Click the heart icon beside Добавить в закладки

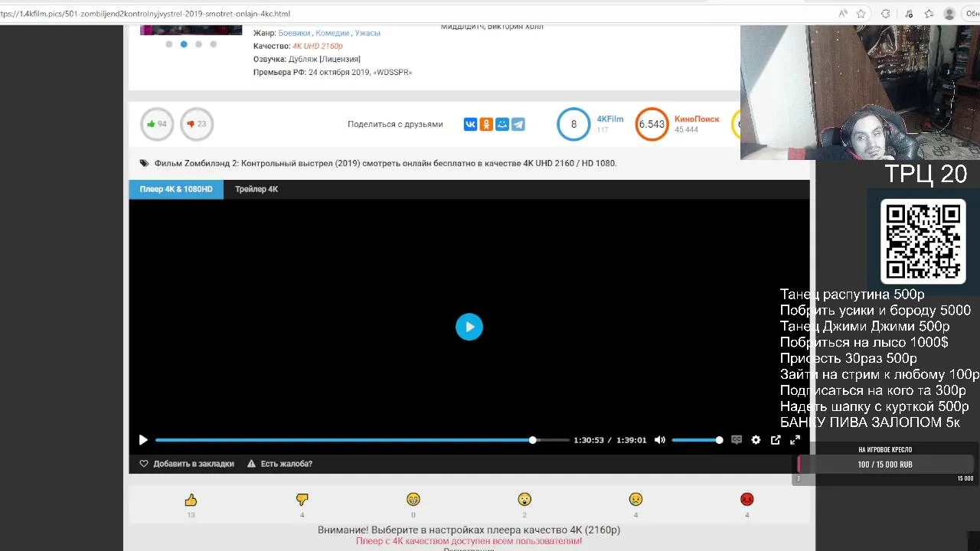tap(143, 464)
